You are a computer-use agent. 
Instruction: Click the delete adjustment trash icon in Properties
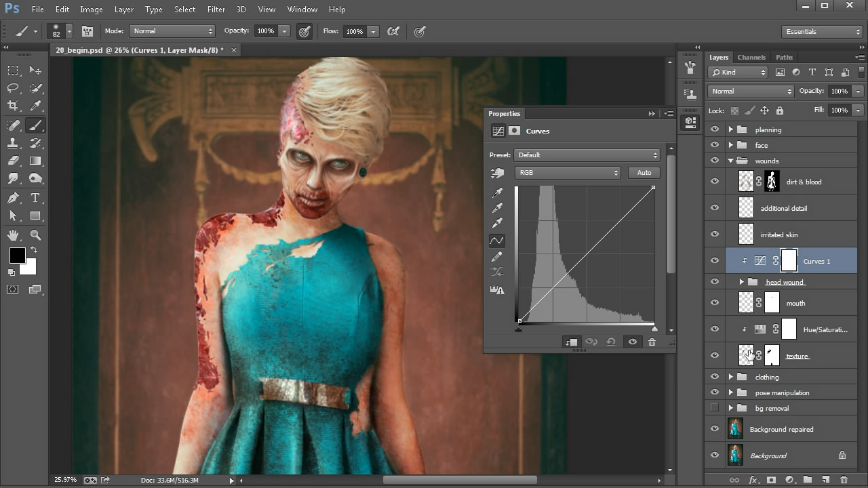(652, 342)
